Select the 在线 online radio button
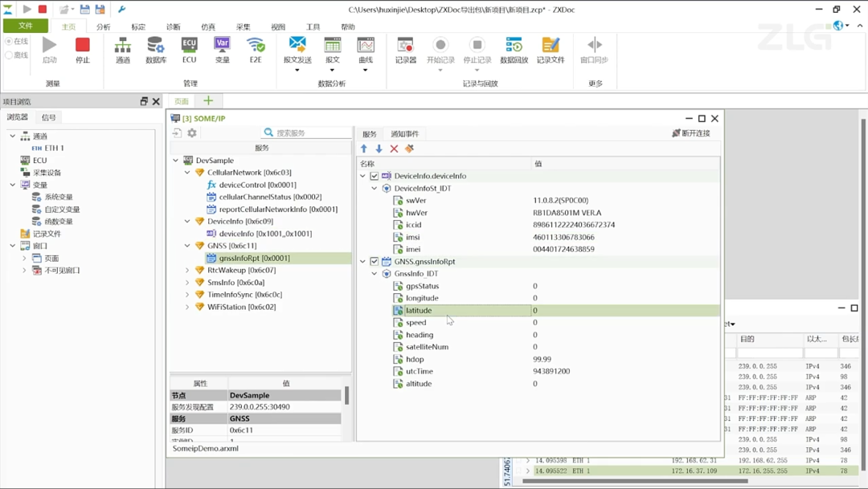The image size is (868, 489). (9, 42)
